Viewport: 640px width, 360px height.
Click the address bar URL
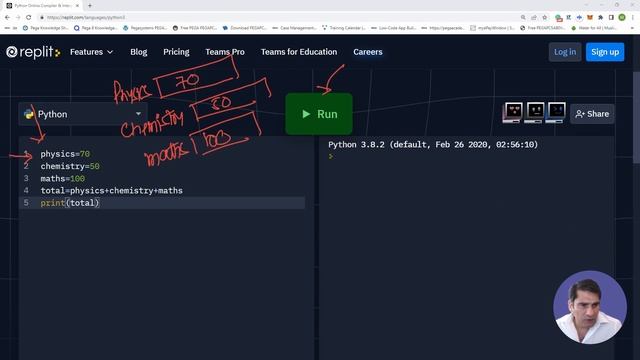(x=86, y=18)
